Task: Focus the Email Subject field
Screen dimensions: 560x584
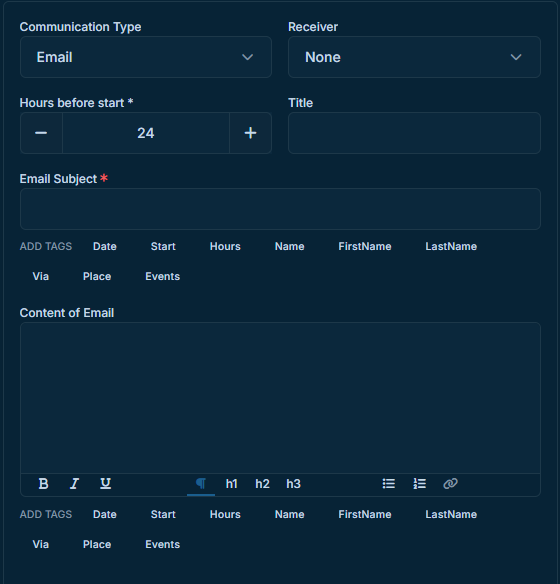Action: coord(280,209)
